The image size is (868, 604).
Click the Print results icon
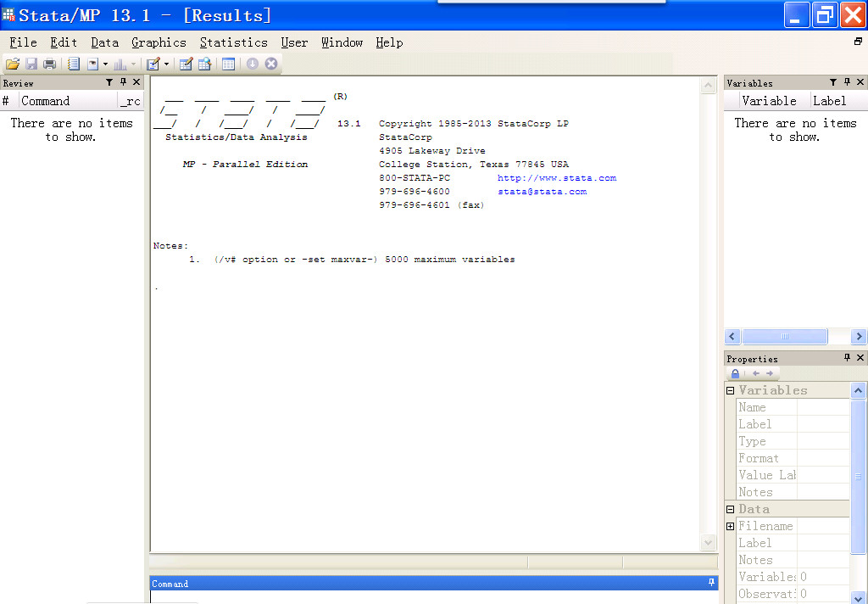[x=50, y=64]
